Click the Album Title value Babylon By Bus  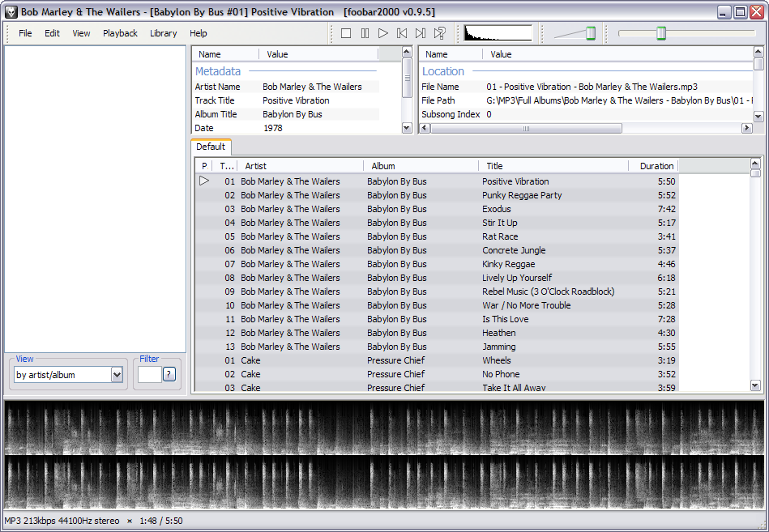pyautogui.click(x=293, y=114)
